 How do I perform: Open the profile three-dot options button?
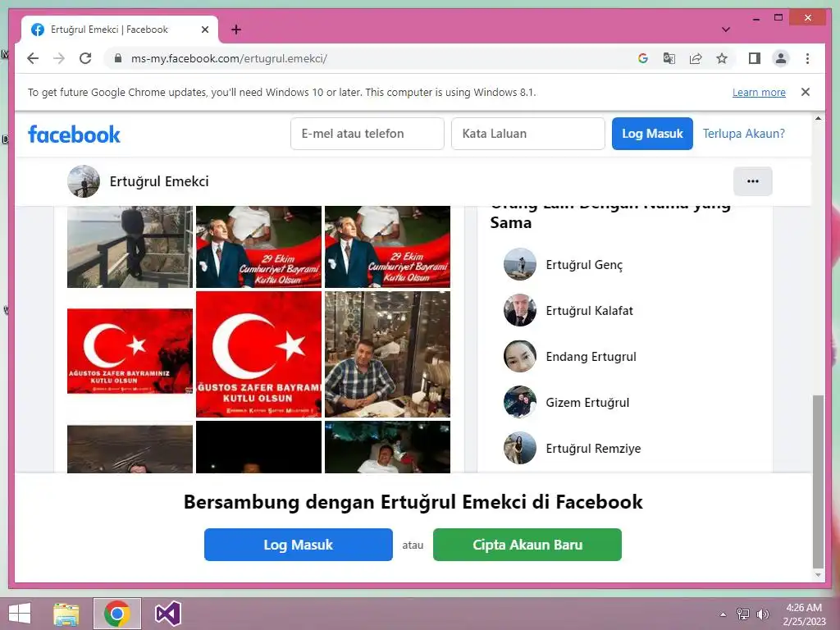[753, 181]
